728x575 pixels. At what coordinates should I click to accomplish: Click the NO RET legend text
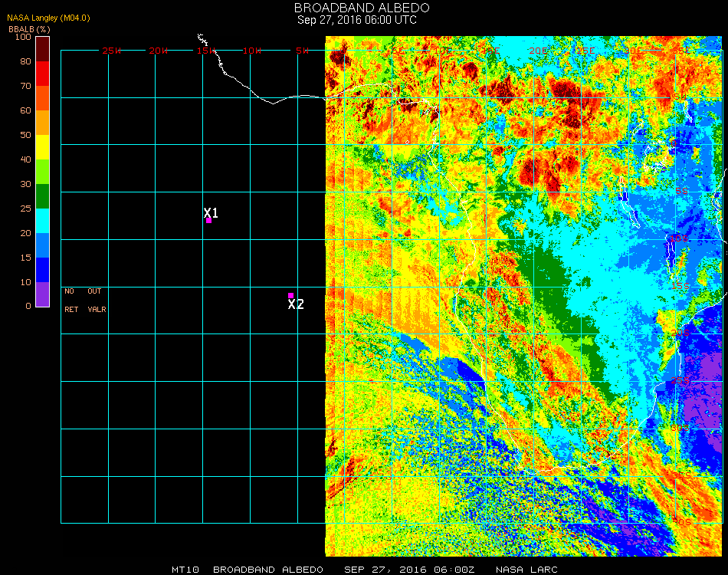click(70, 301)
